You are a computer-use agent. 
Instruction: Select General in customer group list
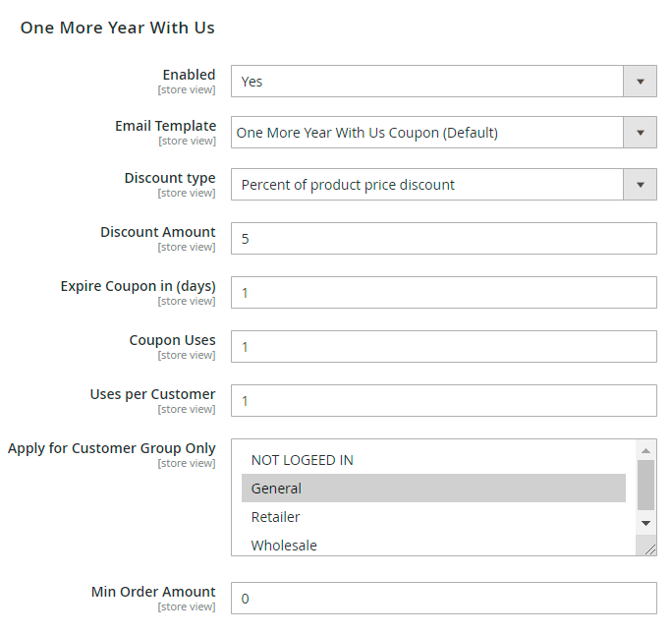click(x=432, y=489)
